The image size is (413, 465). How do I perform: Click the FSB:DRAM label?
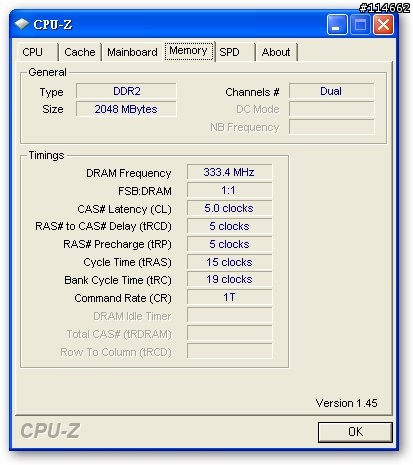[145, 191]
